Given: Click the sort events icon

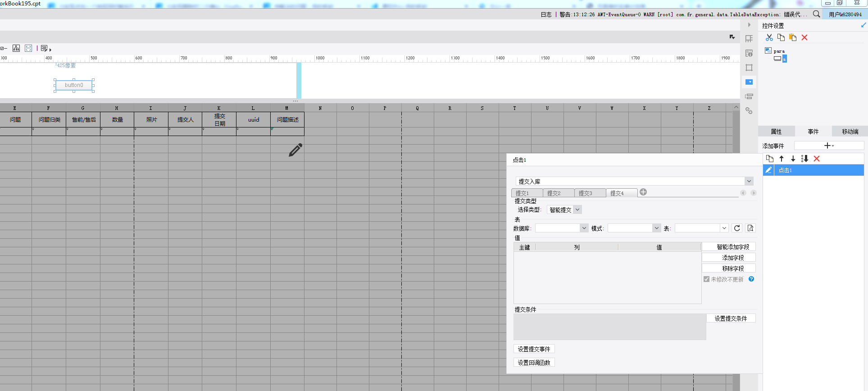Looking at the screenshot, I should coord(805,159).
